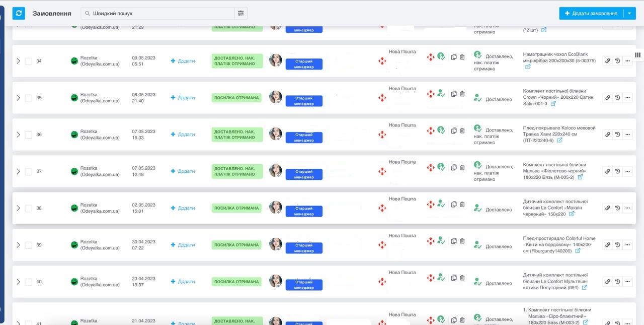This screenshot has height=325, width=644.
Task: Select checkbox for order 34
Action: click(x=29, y=61)
